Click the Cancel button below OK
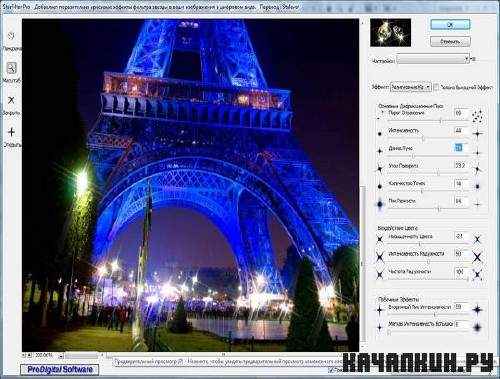Screen dimensions: 500x379 click(x=450, y=41)
